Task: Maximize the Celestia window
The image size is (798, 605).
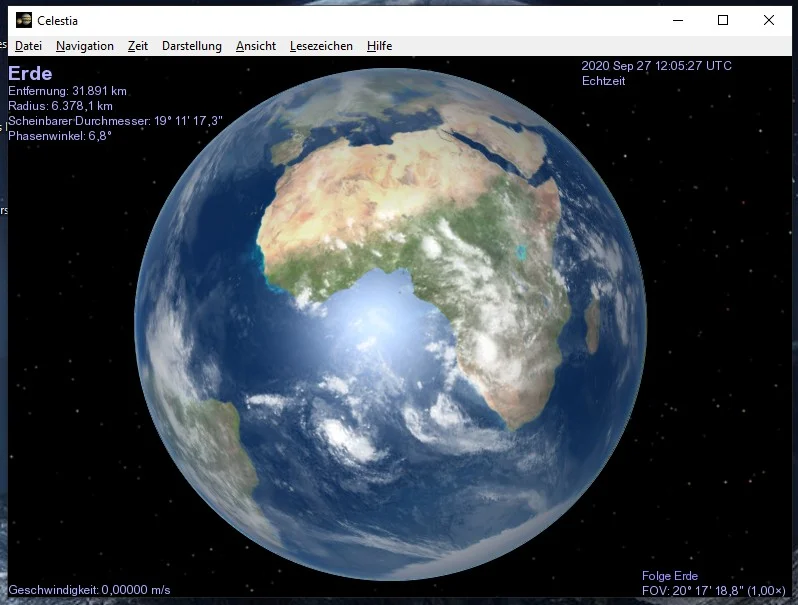Action: click(723, 20)
